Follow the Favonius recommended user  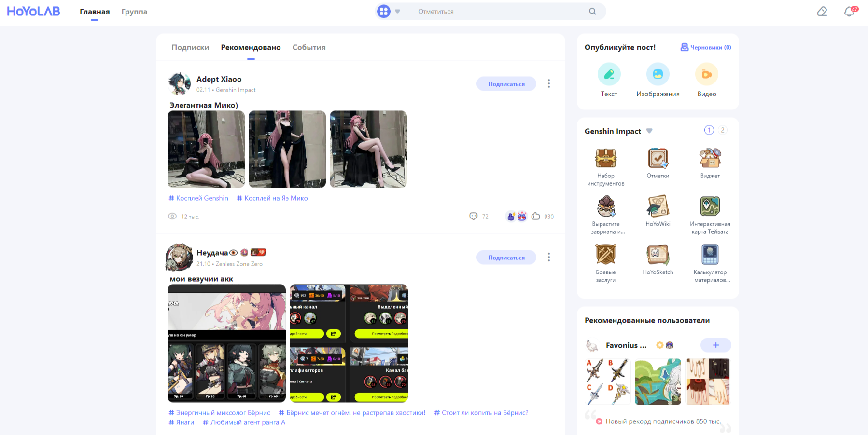[x=716, y=345]
